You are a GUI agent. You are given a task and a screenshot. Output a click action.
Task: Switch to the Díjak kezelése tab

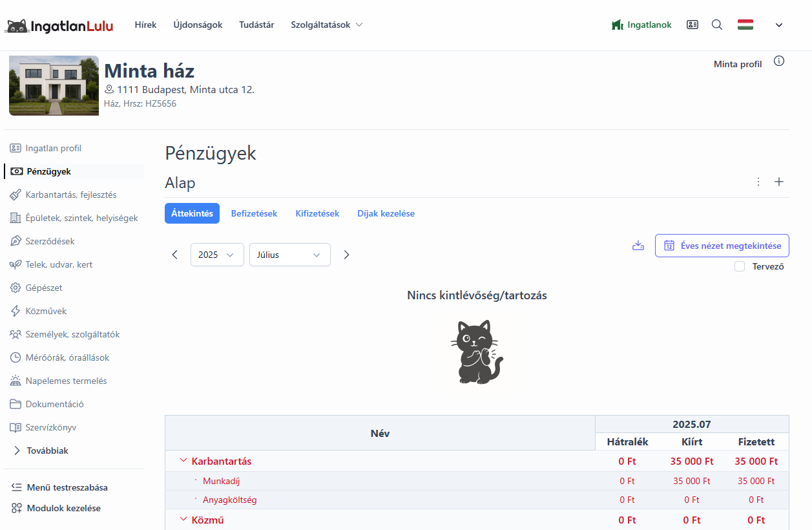[x=386, y=213]
